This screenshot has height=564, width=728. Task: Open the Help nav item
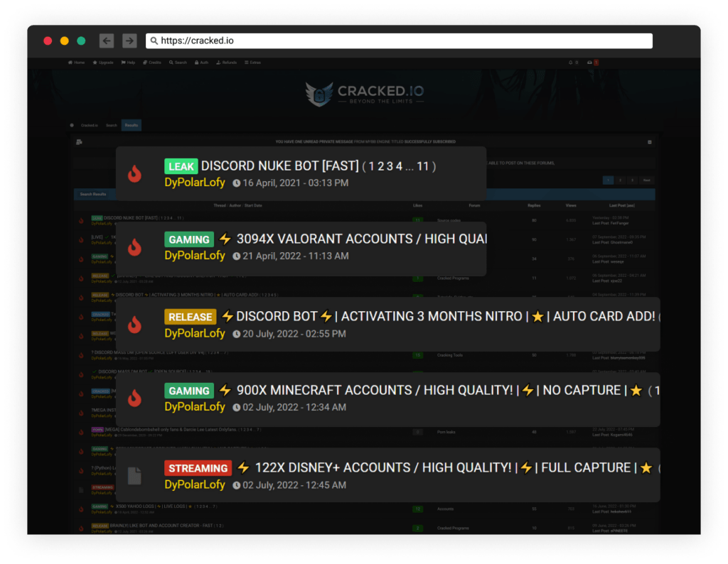tap(128, 63)
